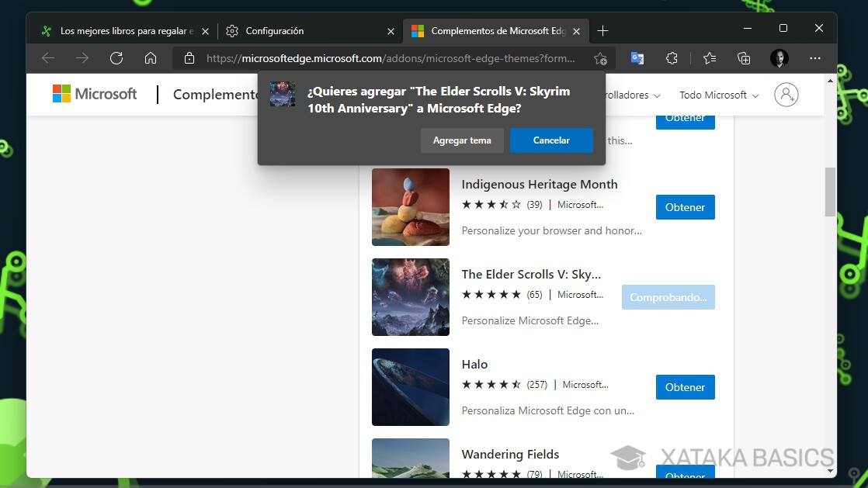Image resolution: width=868 pixels, height=488 pixels.
Task: Open a new tab with plus button
Action: click(603, 30)
